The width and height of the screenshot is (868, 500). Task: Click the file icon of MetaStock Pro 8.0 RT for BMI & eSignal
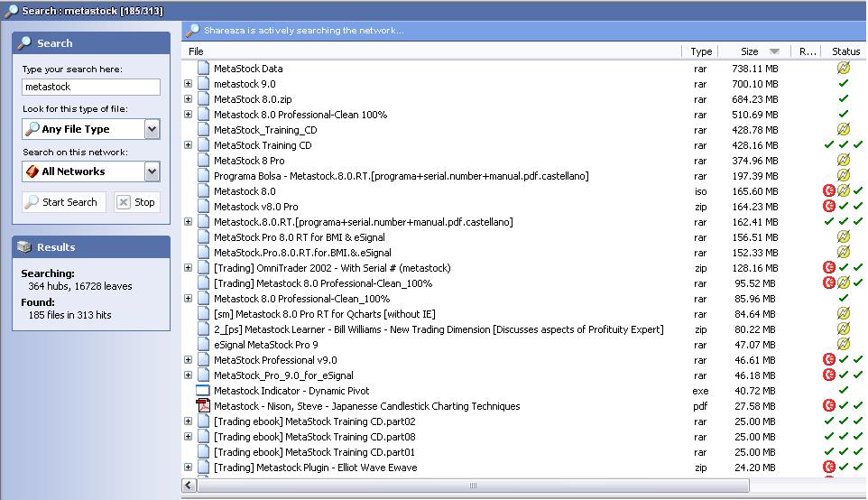pos(204,237)
